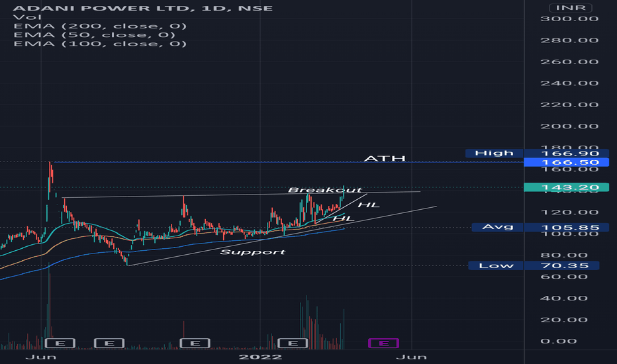The height and width of the screenshot is (364, 617).
Task: Click the fourth earnings E marker after 2022
Action: [293, 343]
